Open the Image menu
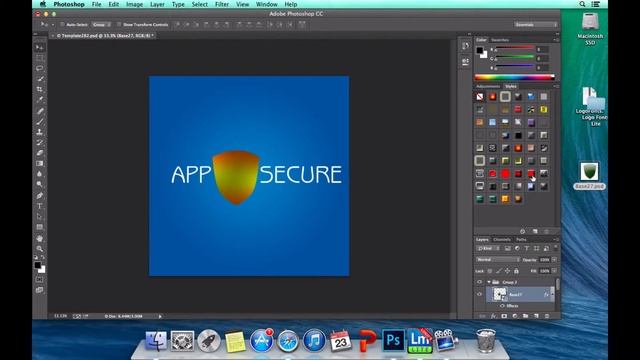 pos(134,4)
